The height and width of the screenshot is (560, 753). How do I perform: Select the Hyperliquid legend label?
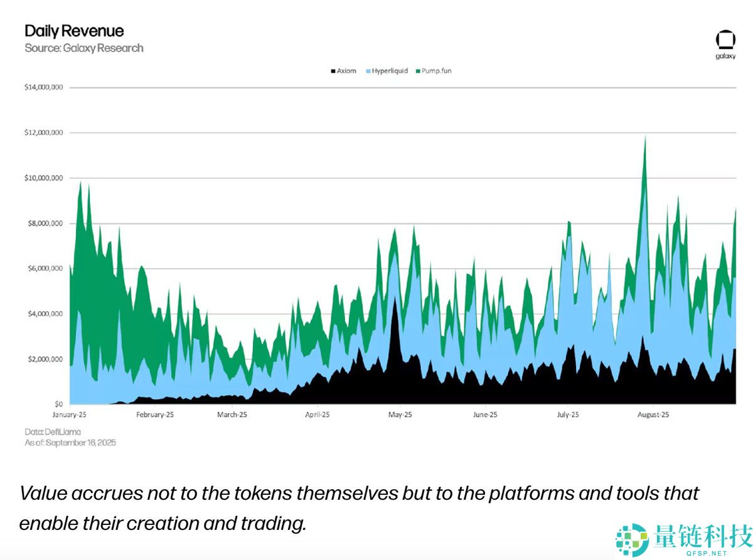pyautogui.click(x=390, y=71)
